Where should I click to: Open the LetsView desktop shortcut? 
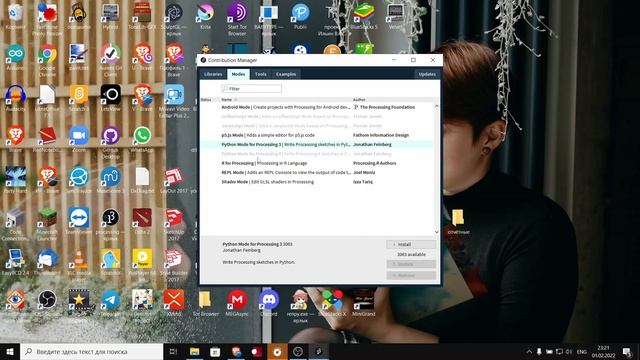pyautogui.click(x=111, y=98)
